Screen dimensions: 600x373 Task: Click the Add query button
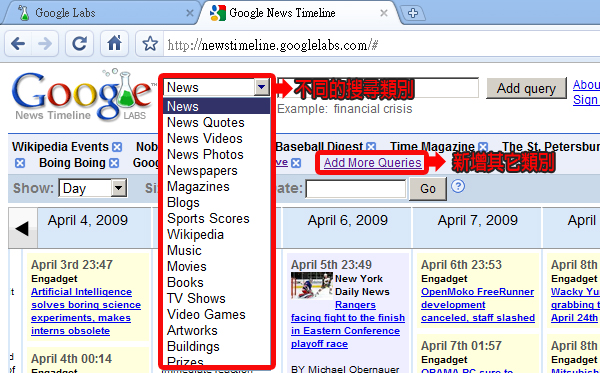click(526, 88)
